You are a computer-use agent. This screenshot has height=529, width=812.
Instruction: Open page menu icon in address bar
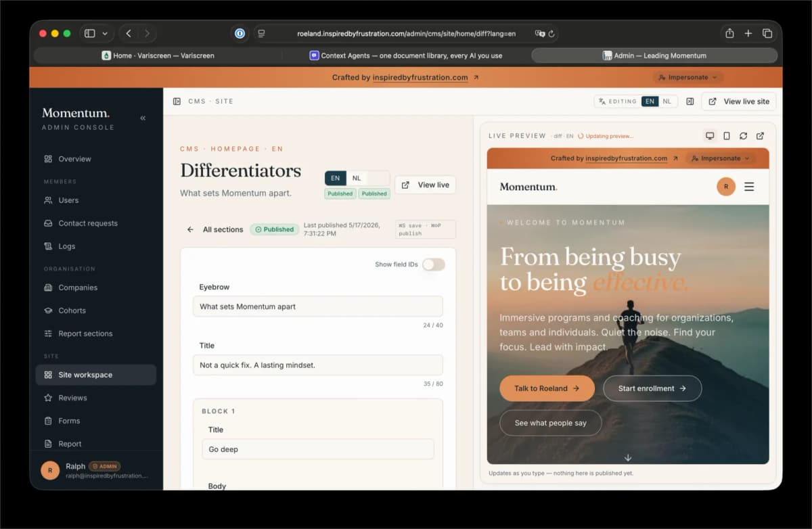tap(261, 33)
